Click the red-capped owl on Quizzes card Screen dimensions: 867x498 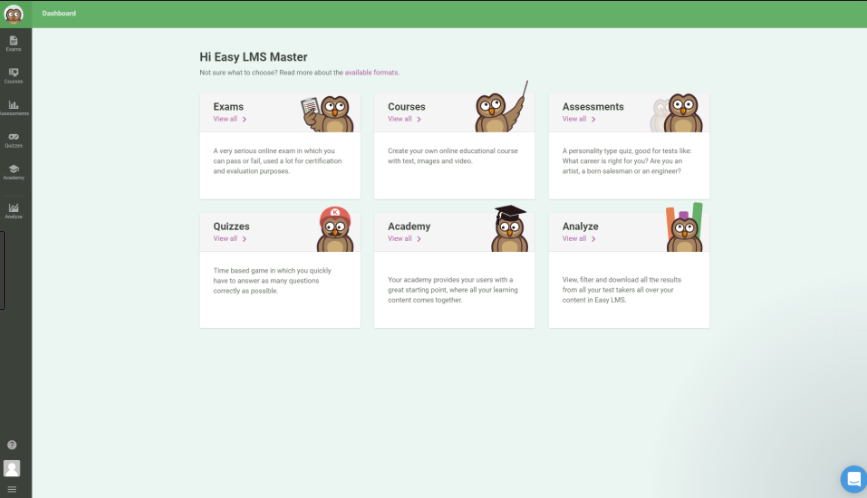pyautogui.click(x=335, y=229)
